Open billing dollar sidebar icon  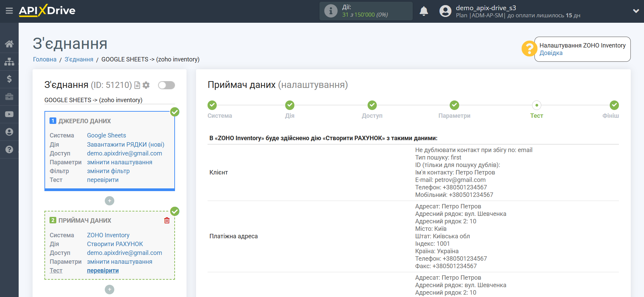[x=9, y=79]
